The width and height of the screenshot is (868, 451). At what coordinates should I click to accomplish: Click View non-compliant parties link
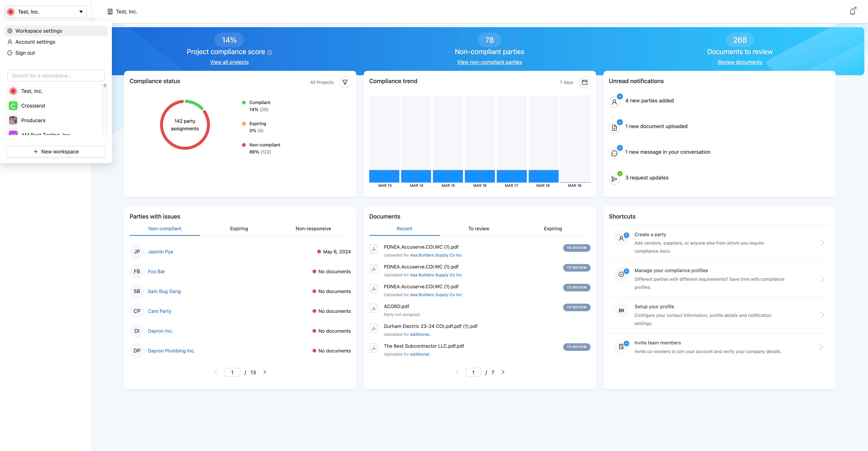[x=489, y=62]
